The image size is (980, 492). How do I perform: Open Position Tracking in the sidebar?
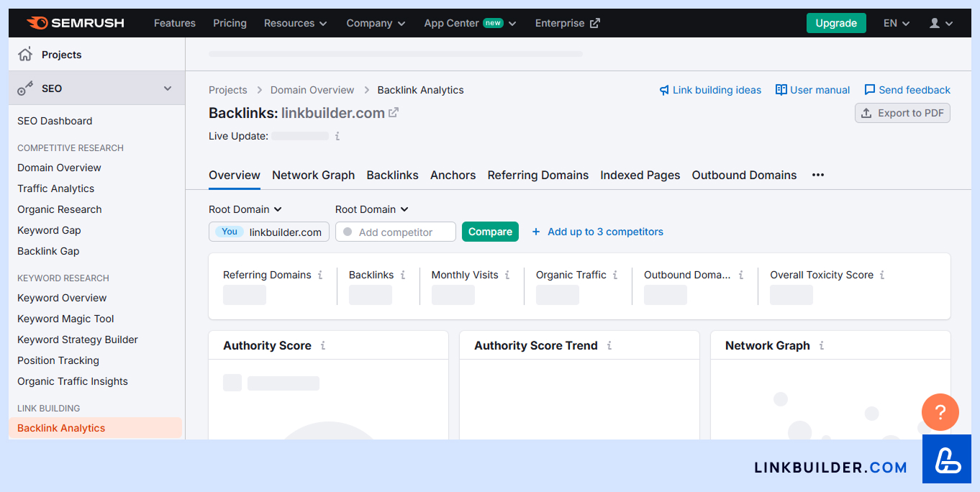tap(58, 360)
